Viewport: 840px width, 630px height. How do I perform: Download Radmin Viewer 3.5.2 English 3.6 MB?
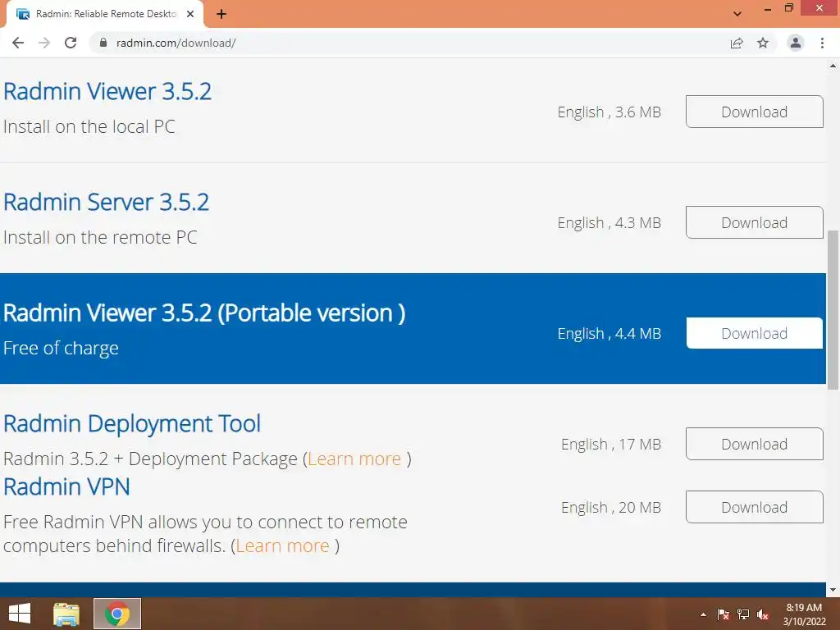click(x=755, y=112)
